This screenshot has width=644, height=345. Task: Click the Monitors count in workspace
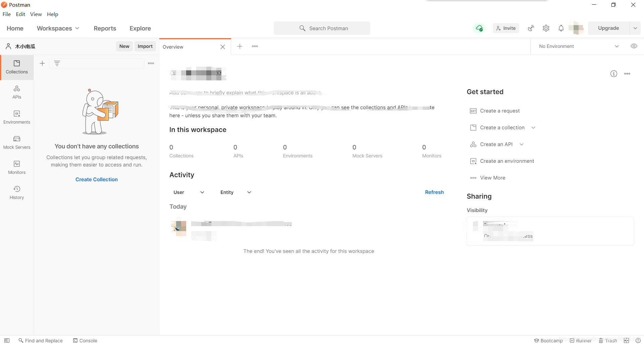(432, 151)
